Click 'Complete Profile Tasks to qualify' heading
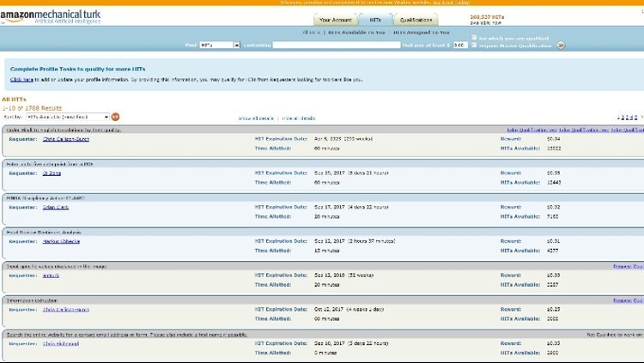 tap(77, 69)
